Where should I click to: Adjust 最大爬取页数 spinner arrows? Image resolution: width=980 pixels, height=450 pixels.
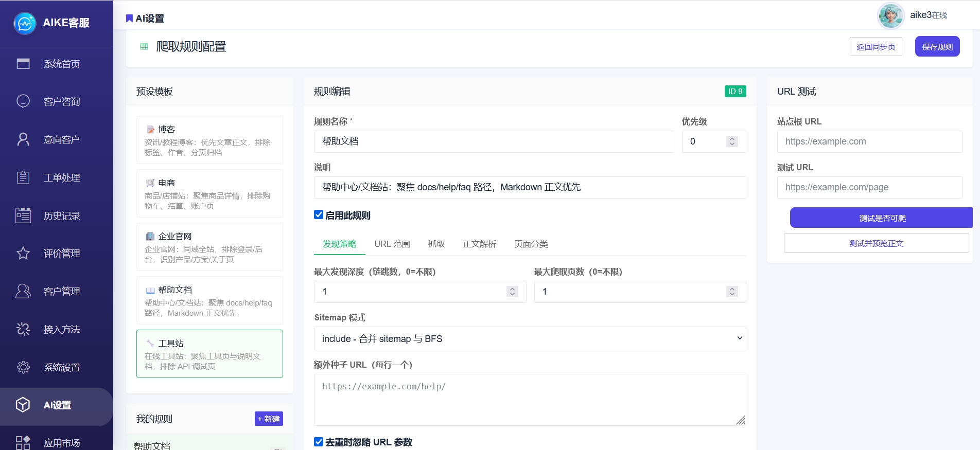(732, 292)
